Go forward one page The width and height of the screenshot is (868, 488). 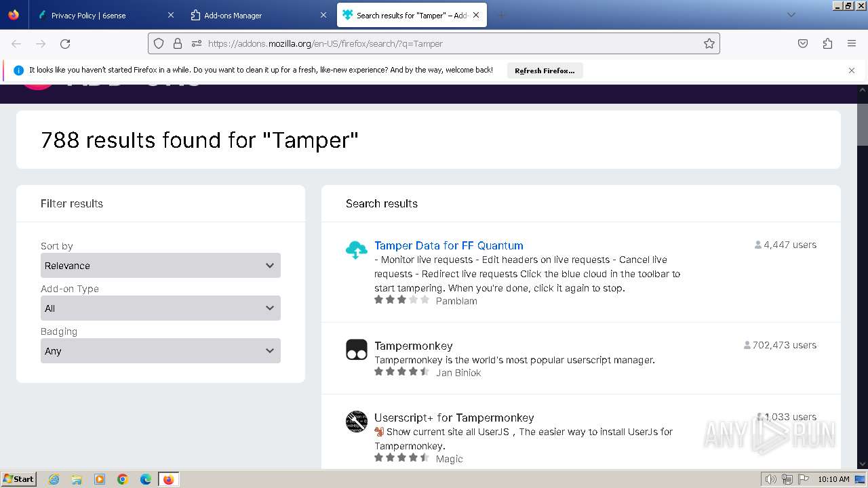point(41,43)
